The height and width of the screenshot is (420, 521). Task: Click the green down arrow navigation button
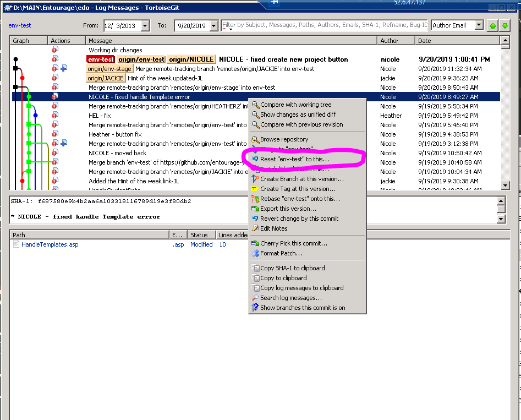[x=505, y=26]
